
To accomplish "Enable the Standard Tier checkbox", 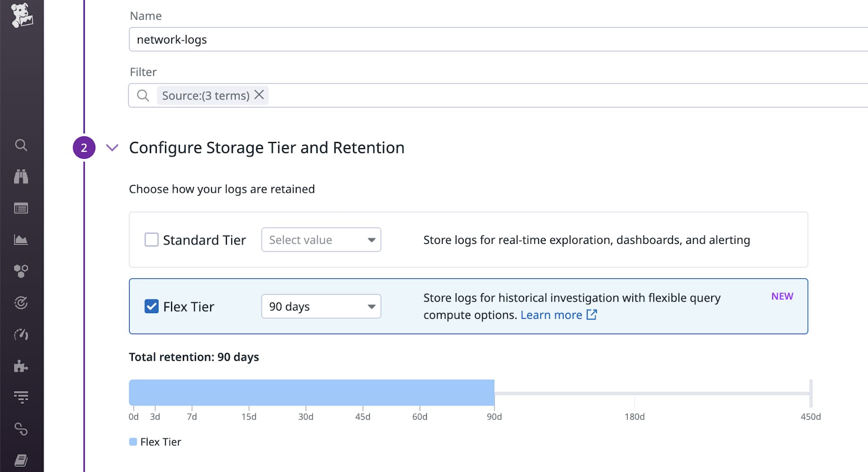I will coord(151,239).
